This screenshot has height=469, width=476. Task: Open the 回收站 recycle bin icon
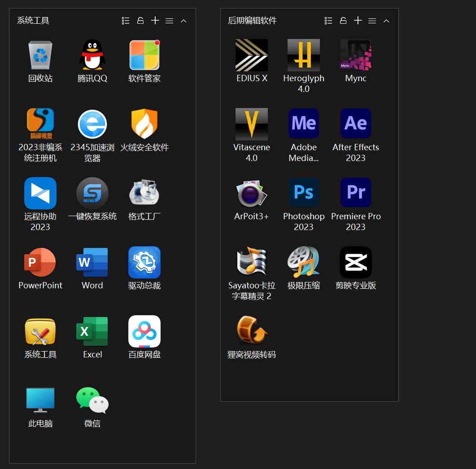(40, 55)
